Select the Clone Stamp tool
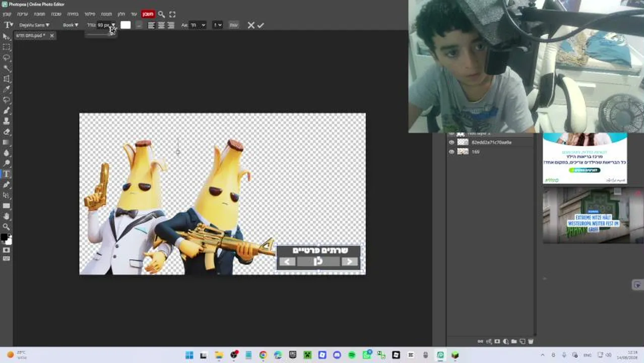 pyautogui.click(x=6, y=122)
